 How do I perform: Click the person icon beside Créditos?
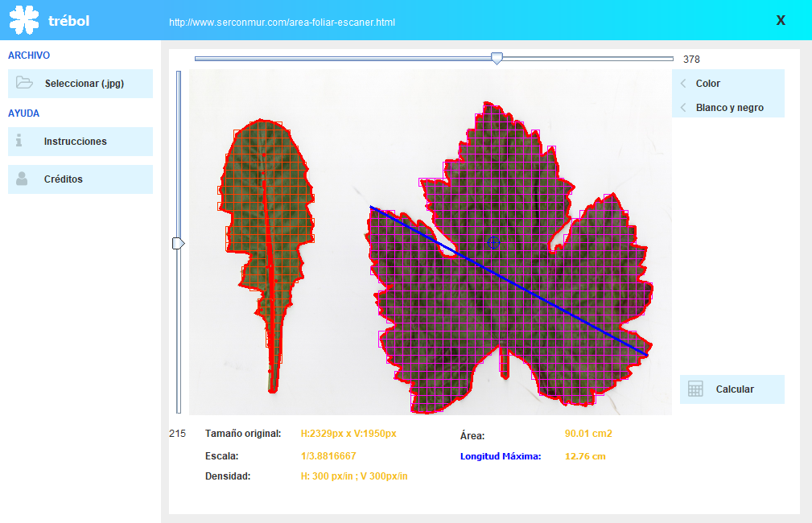point(22,179)
